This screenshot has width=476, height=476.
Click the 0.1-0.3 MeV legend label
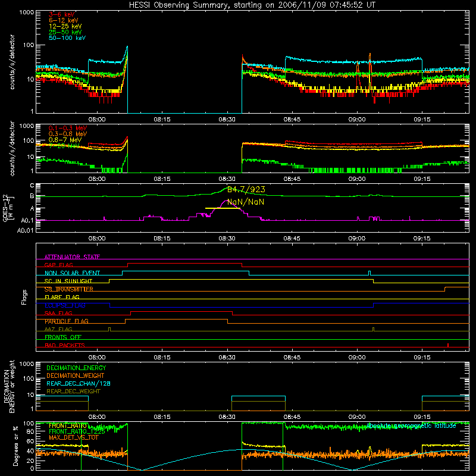click(68, 128)
